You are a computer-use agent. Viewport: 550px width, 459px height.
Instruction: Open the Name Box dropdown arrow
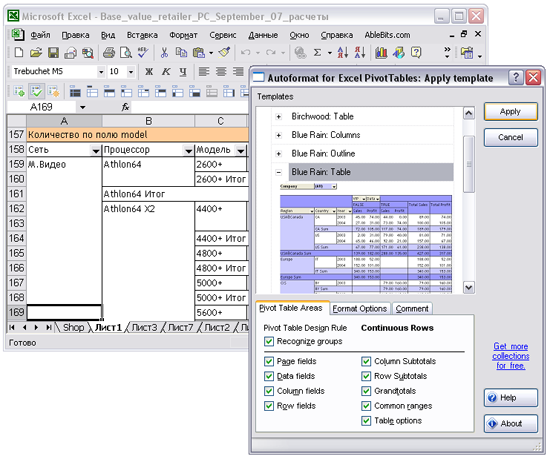pos(82,107)
